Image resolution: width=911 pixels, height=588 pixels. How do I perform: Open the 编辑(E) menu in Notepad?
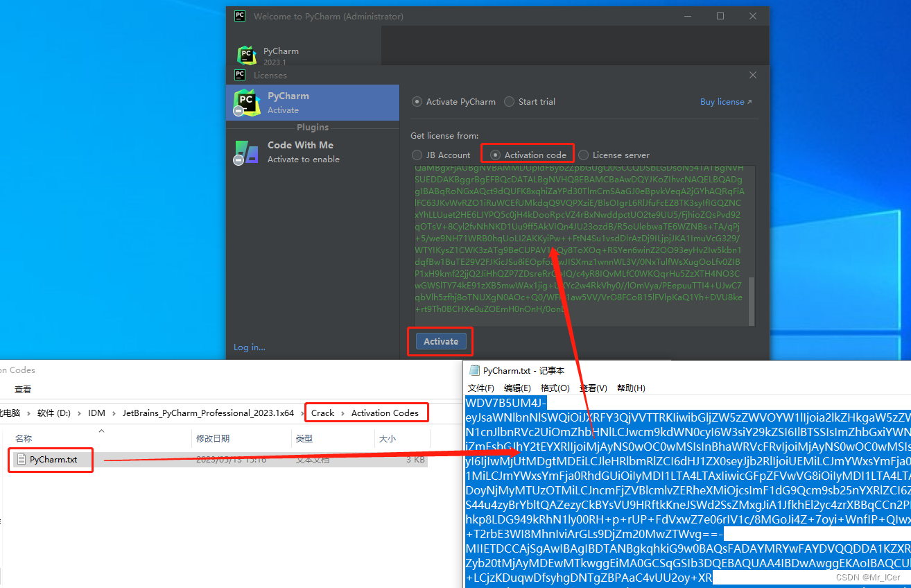click(517, 388)
